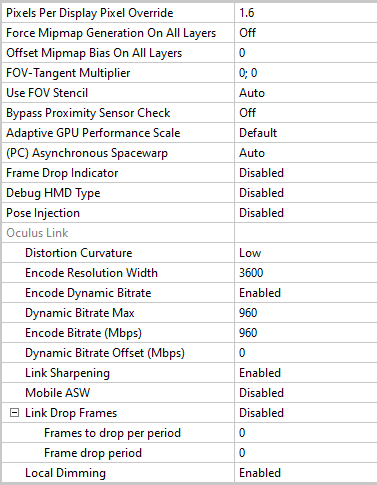Toggle Encode Dynamic Bitrate Enabled value
This screenshot has height=485, width=377.
tap(306, 293)
